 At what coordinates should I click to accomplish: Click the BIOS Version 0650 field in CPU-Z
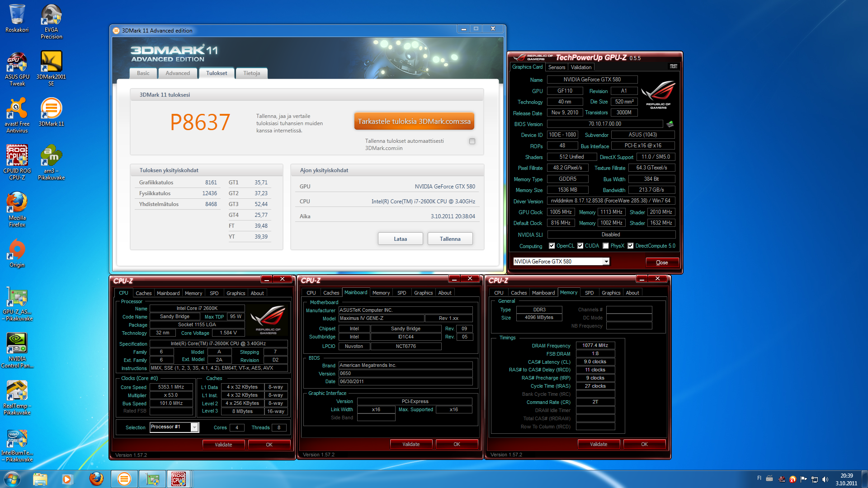[x=406, y=374]
